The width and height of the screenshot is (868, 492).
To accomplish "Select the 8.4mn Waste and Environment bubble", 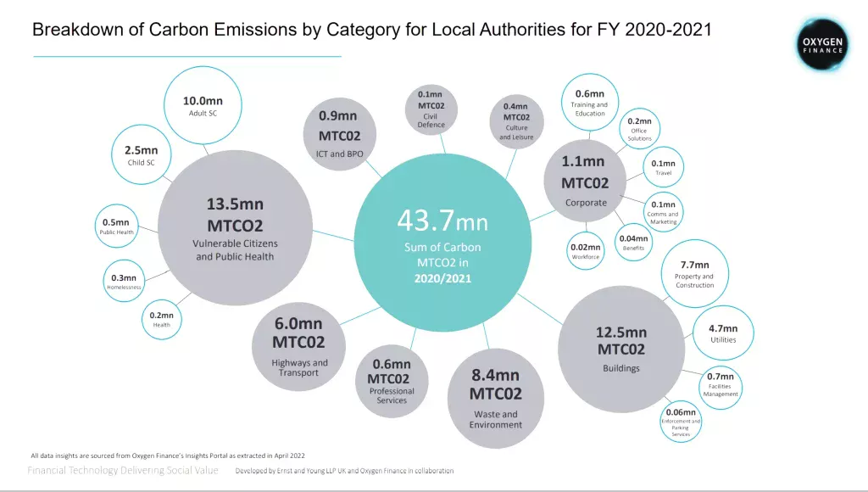I will pos(495,398).
